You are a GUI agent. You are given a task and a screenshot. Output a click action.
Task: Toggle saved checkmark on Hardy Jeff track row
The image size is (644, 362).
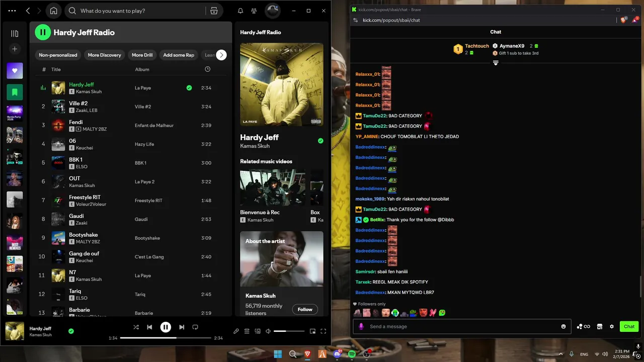pyautogui.click(x=189, y=87)
